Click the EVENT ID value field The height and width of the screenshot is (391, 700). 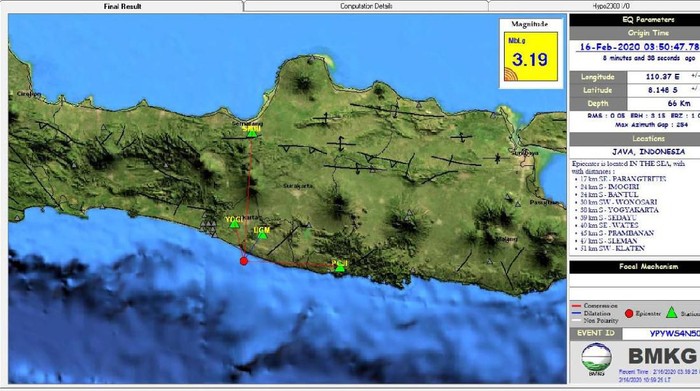pos(661,334)
